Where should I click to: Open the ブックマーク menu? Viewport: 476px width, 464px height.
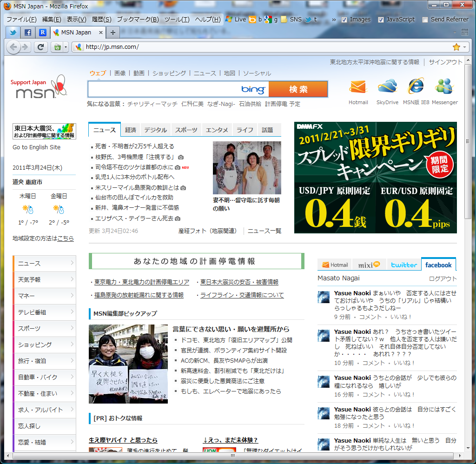coord(138,20)
